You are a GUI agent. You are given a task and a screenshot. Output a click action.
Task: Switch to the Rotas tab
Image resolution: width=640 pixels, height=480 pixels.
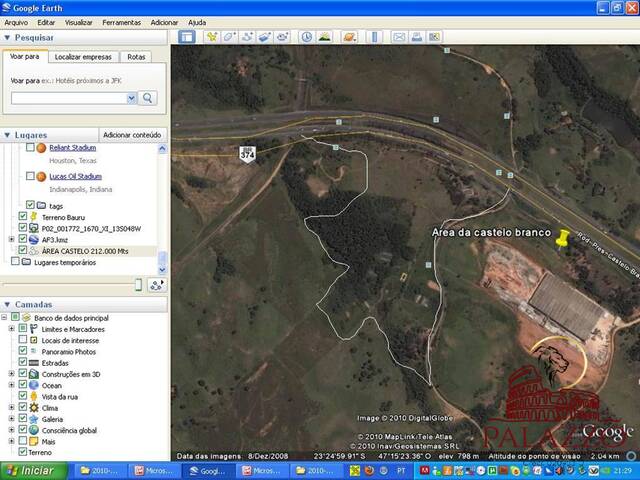tap(136, 57)
